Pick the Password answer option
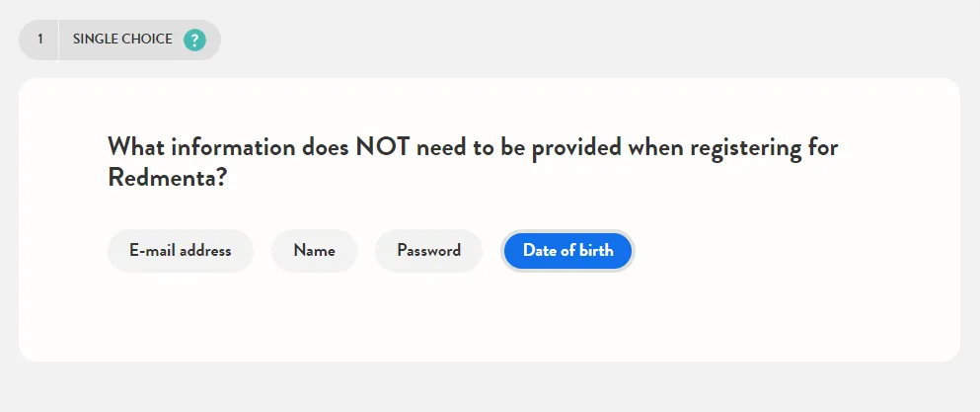This screenshot has width=980, height=412. [x=428, y=251]
